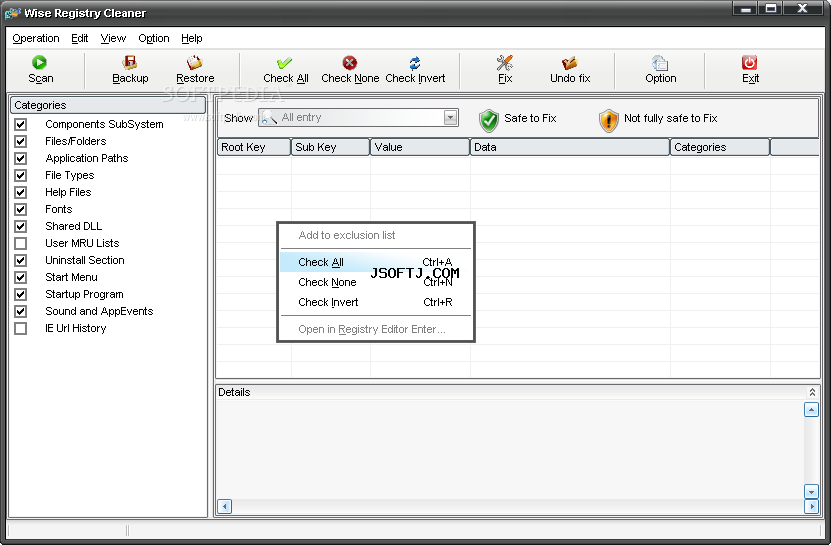Uncheck the Components SubSystem category
831x545 pixels.
pos(21,124)
